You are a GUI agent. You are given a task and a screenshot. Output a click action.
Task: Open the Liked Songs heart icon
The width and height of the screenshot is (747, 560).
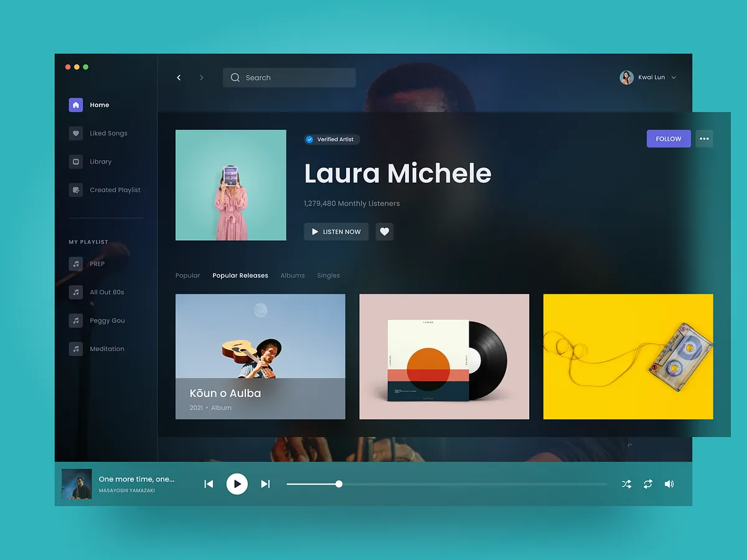coord(76,133)
